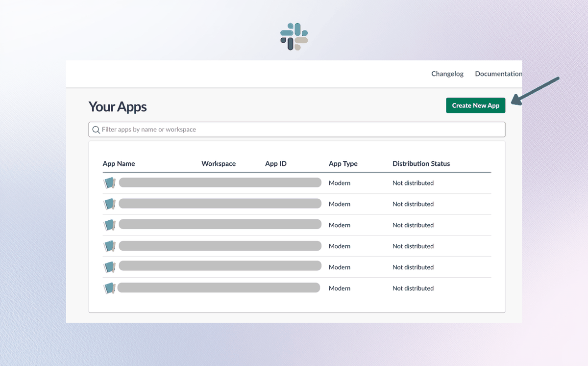The height and width of the screenshot is (366, 588).
Task: Open the fourth app row's notebook icon
Action: 109,246
